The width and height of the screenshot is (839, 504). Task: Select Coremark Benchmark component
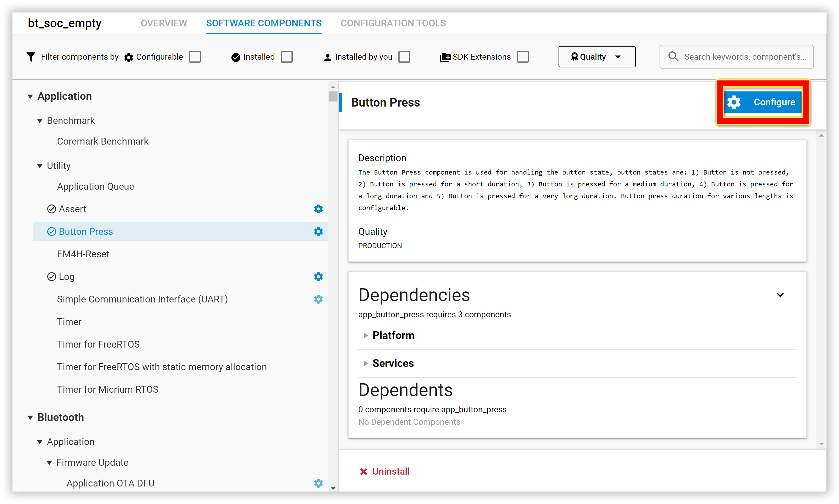(x=103, y=141)
